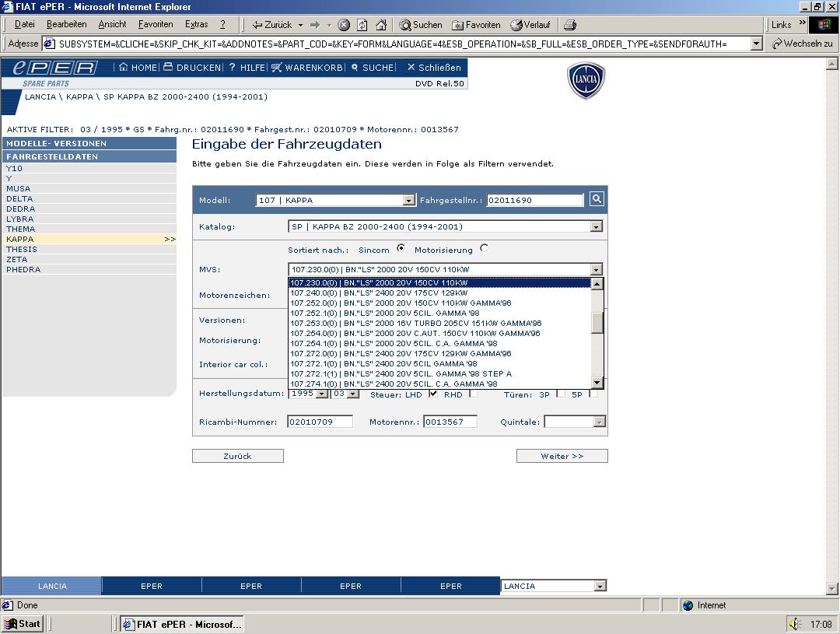Open the Warenkorb shopping cart

277,68
